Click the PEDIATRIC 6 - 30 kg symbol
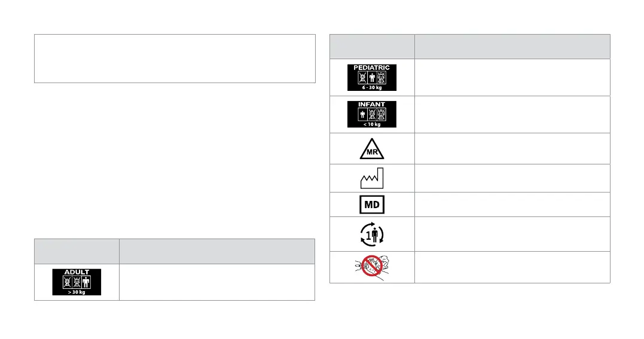 tap(371, 77)
